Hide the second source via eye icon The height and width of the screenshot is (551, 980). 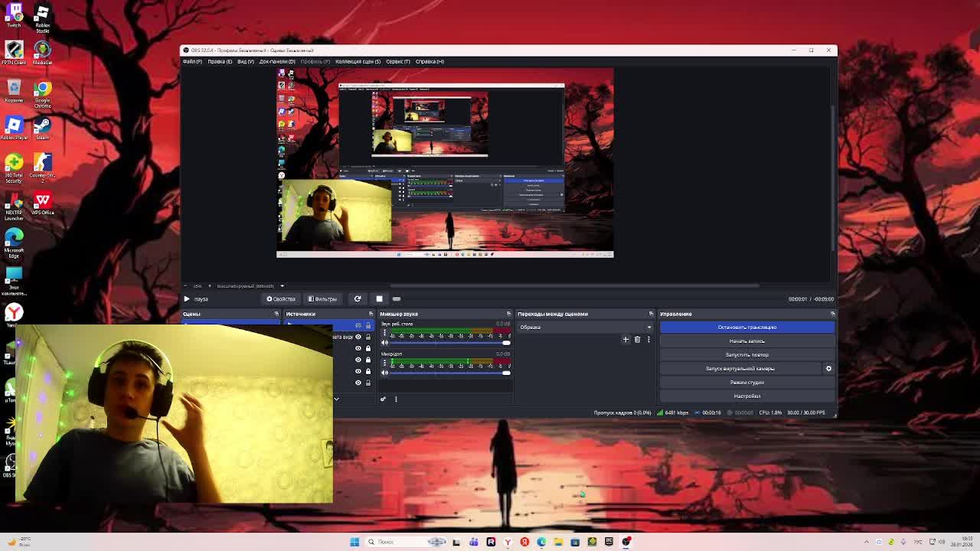coord(358,337)
